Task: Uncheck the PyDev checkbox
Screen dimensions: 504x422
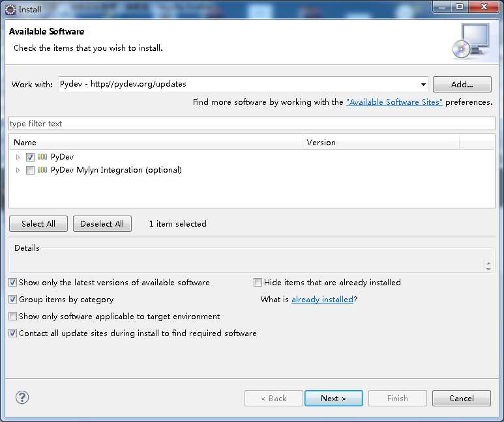Action: click(30, 157)
